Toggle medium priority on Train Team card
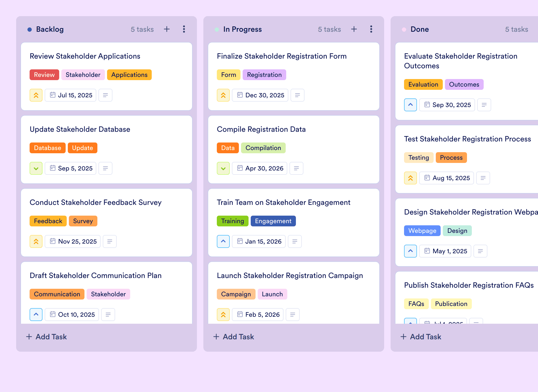 223,241
